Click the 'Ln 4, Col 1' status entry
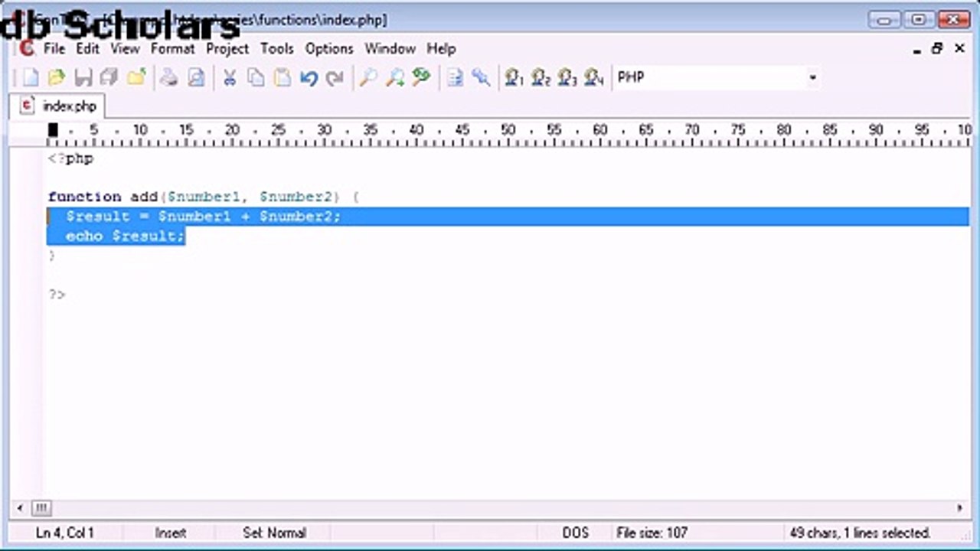The width and height of the screenshot is (980, 551). [64, 533]
